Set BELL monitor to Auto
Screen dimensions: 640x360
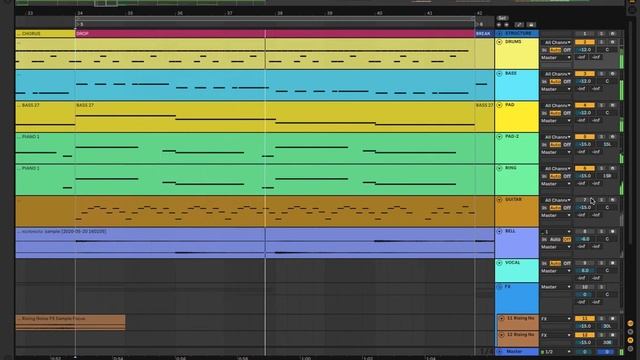click(555, 239)
